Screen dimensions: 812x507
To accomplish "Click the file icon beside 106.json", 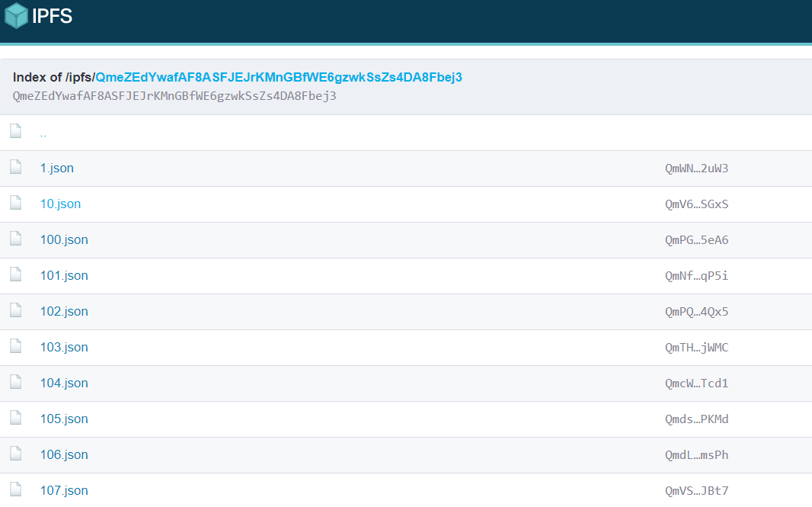I will pyautogui.click(x=15, y=454).
